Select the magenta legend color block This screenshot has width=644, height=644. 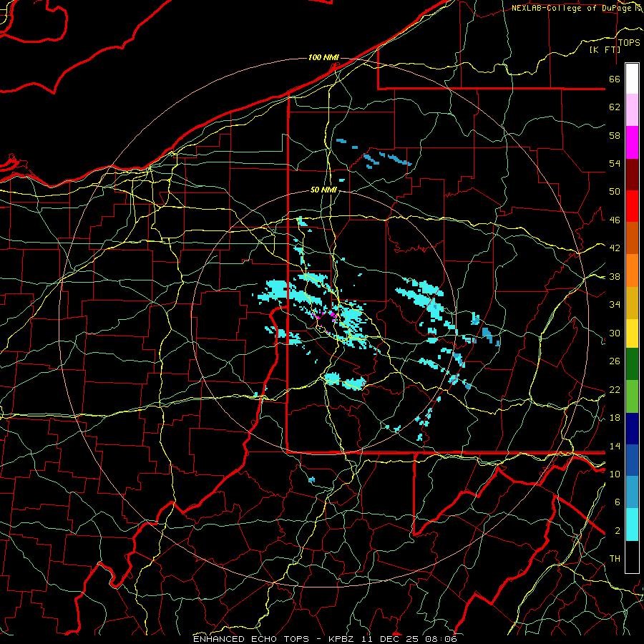tap(632, 142)
